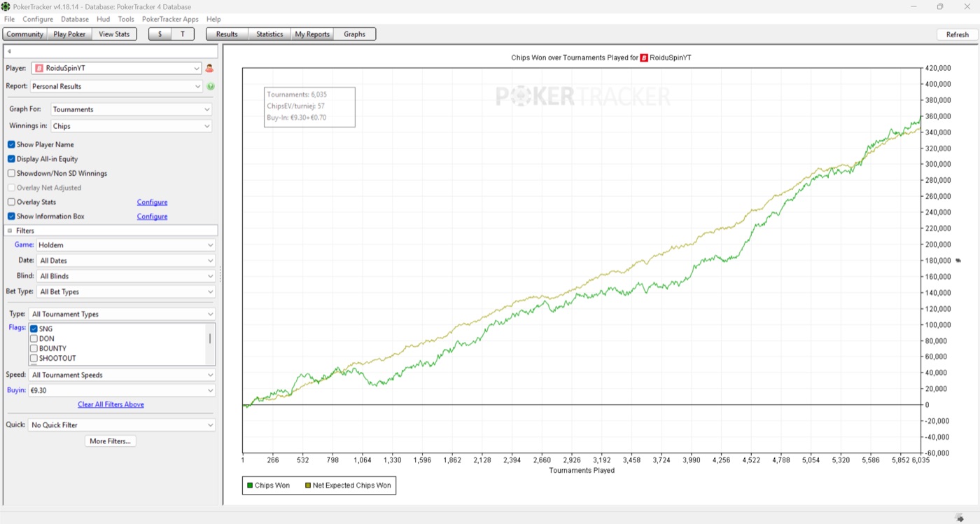The image size is (980, 524).
Task: Enable the Overlay Stats checkbox
Action: (x=11, y=202)
